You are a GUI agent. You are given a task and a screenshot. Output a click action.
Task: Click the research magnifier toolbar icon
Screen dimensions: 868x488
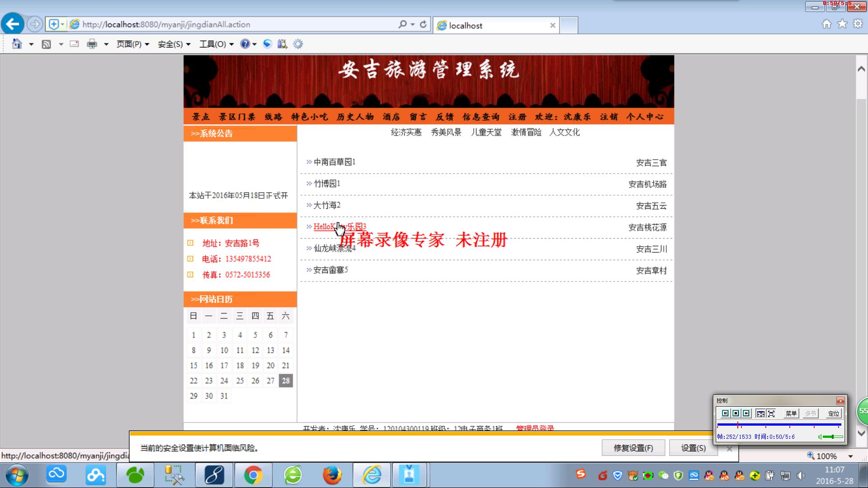click(283, 44)
